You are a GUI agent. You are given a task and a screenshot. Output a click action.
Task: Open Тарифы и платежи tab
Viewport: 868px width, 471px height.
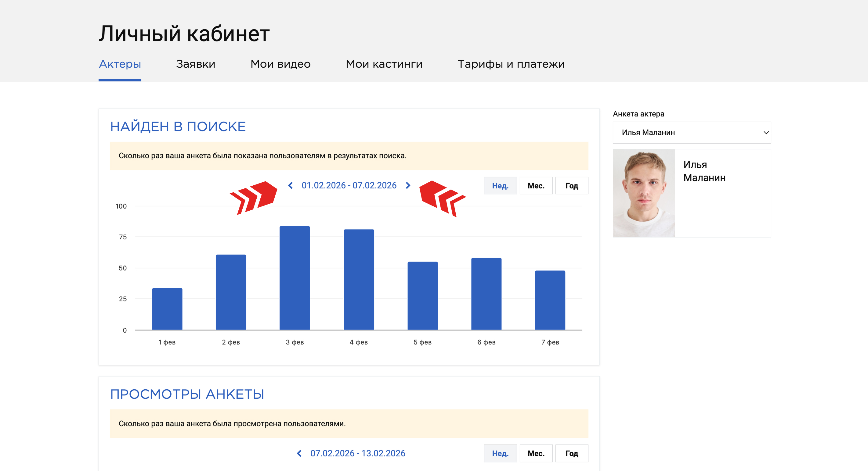tap(511, 64)
